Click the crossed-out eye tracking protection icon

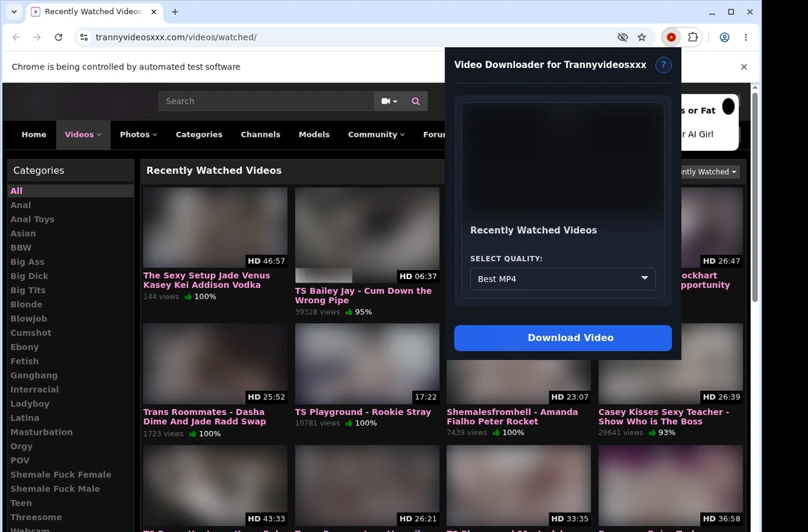click(623, 38)
